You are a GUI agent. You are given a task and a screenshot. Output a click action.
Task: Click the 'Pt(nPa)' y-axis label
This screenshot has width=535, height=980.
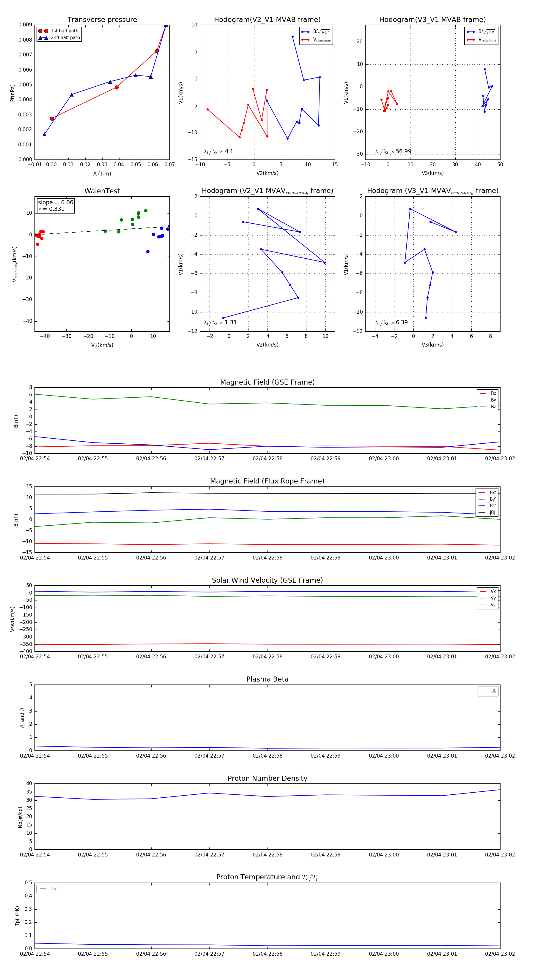click(12, 93)
